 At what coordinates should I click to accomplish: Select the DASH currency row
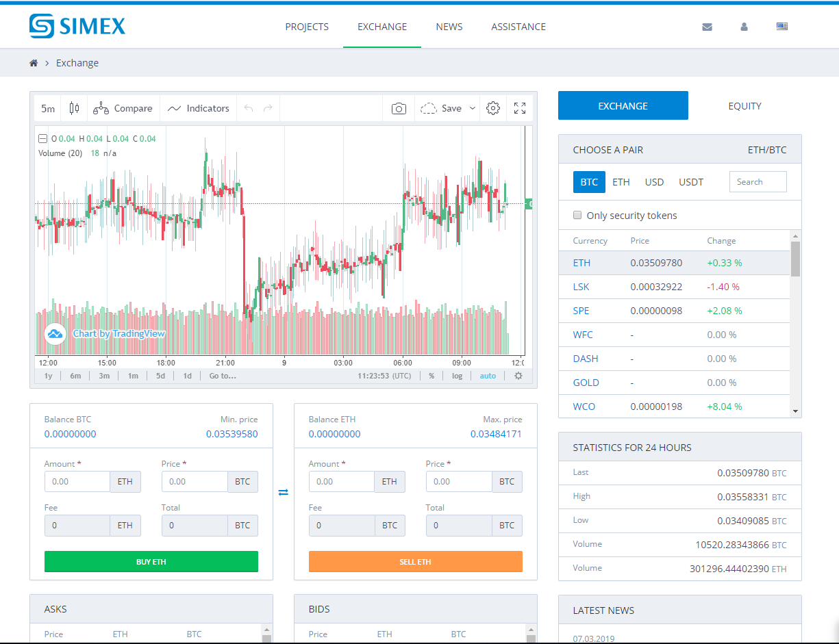(x=675, y=359)
